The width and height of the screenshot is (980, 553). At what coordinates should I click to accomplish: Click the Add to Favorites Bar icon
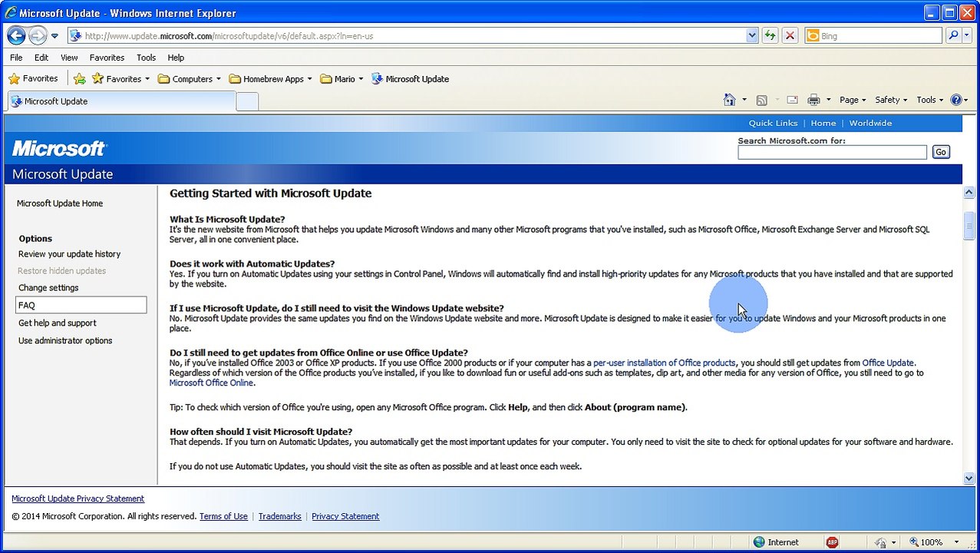tap(80, 78)
